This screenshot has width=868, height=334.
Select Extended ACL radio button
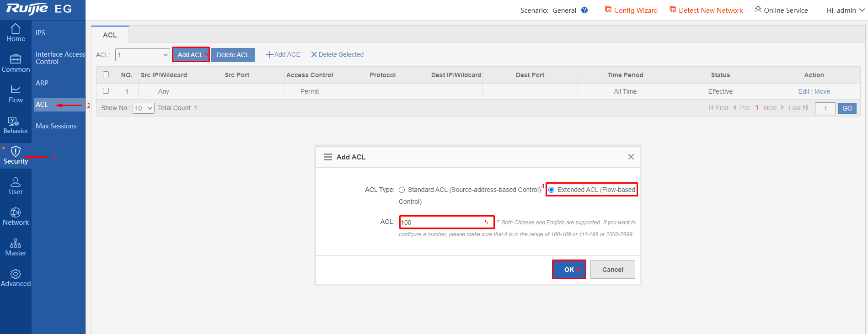tap(552, 190)
